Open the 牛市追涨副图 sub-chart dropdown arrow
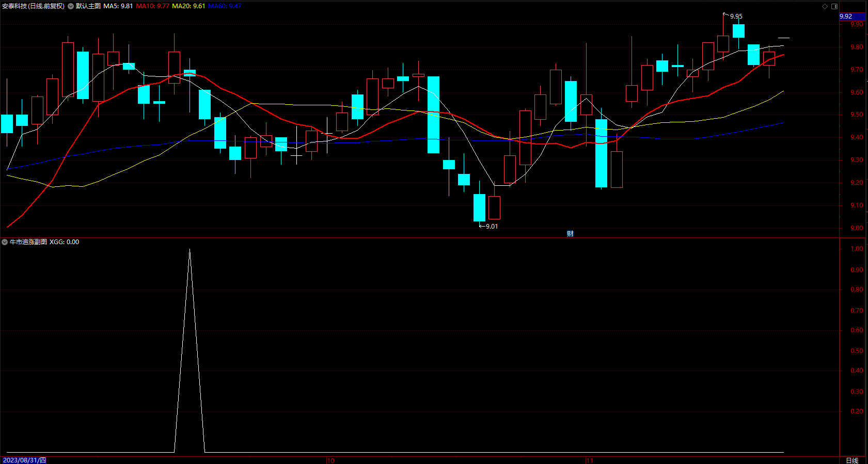The image size is (868, 464). coord(5,242)
